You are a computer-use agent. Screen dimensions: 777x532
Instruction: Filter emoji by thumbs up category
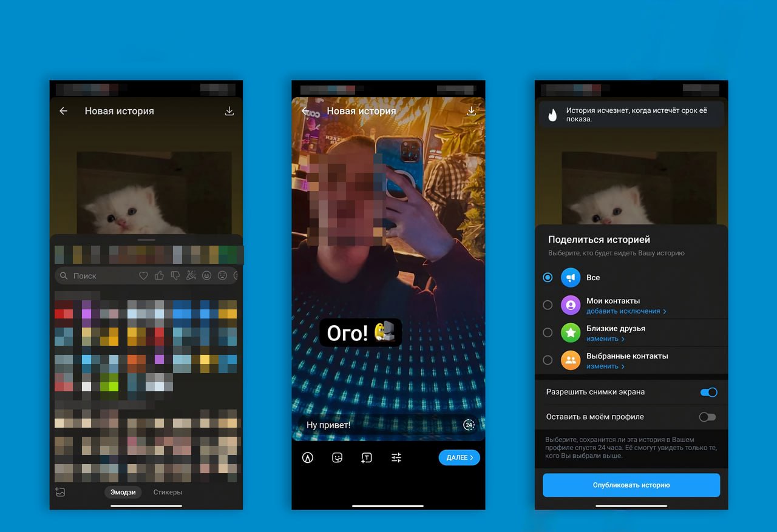click(159, 275)
